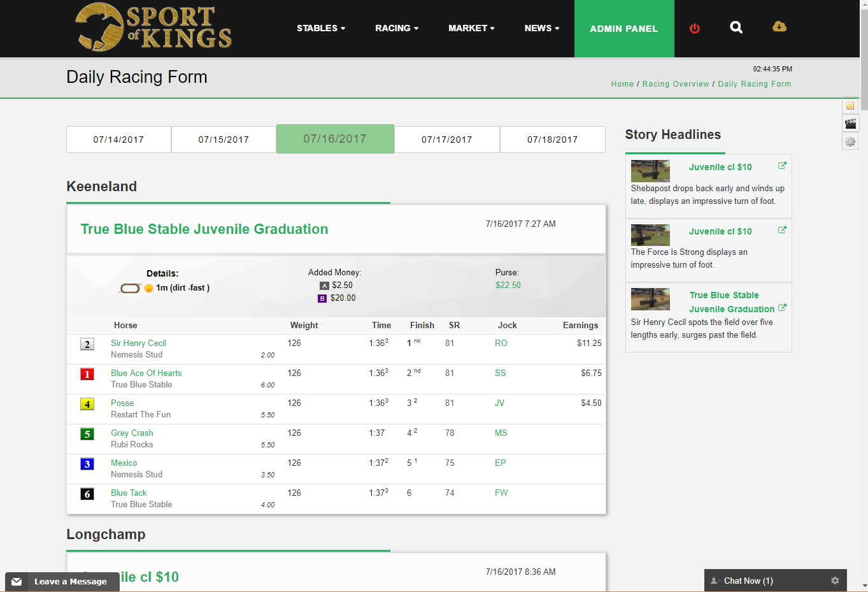Expand the Stables dropdown menu

(x=321, y=28)
